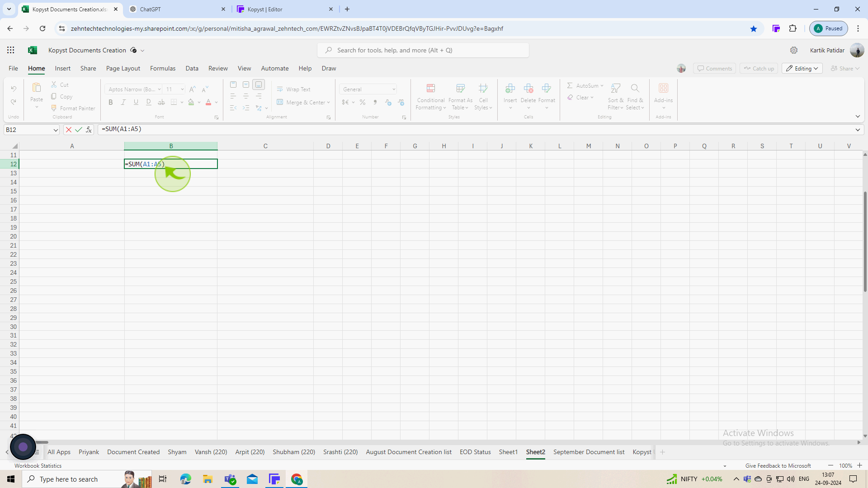Open the Page Layout ribbon tab
Screen dimensions: 868x488
(x=123, y=69)
